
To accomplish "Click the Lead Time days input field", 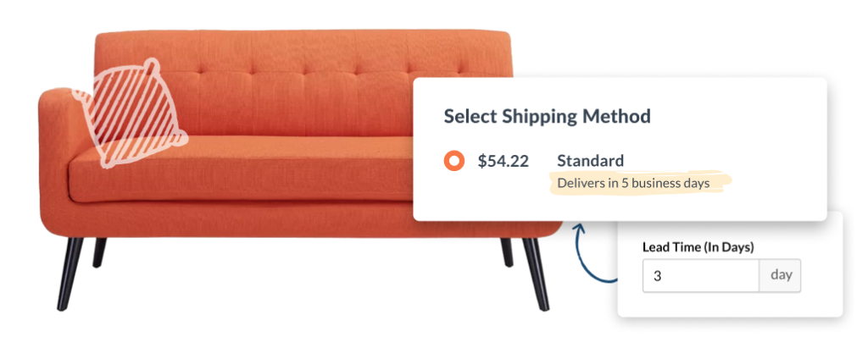I will (x=701, y=275).
